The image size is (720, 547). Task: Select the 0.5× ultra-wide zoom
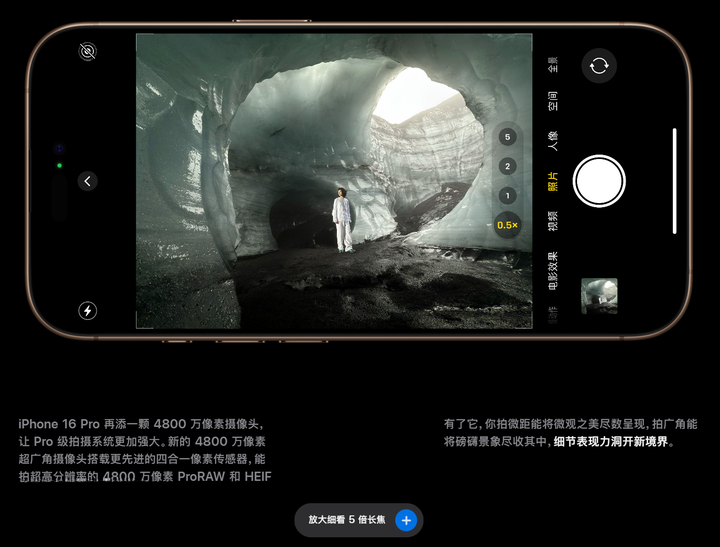[507, 225]
